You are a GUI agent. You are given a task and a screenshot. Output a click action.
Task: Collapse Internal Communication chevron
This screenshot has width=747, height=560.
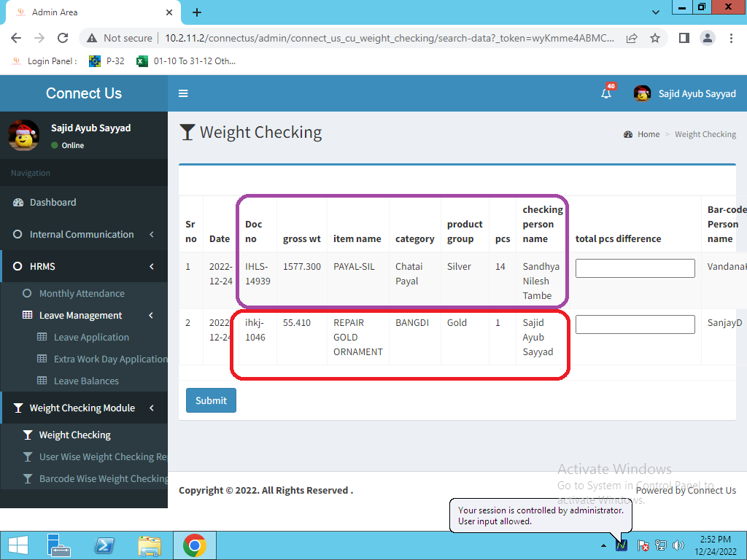[152, 234]
